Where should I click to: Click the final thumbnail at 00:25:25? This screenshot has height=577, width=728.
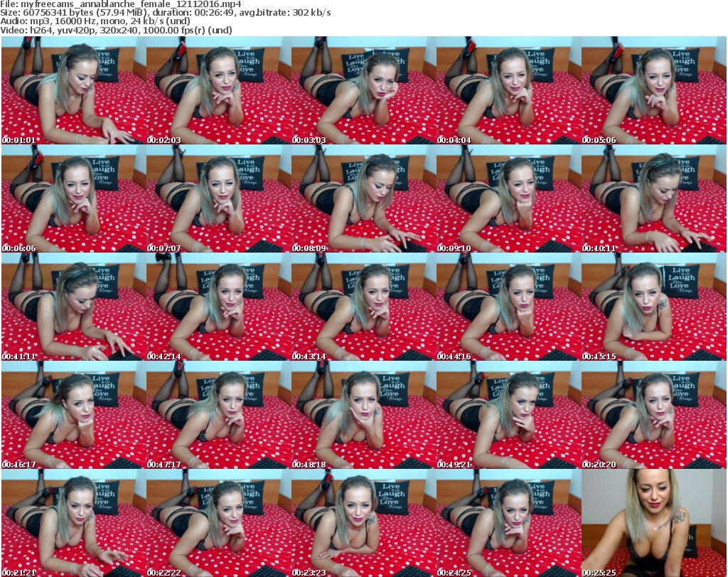point(653,523)
